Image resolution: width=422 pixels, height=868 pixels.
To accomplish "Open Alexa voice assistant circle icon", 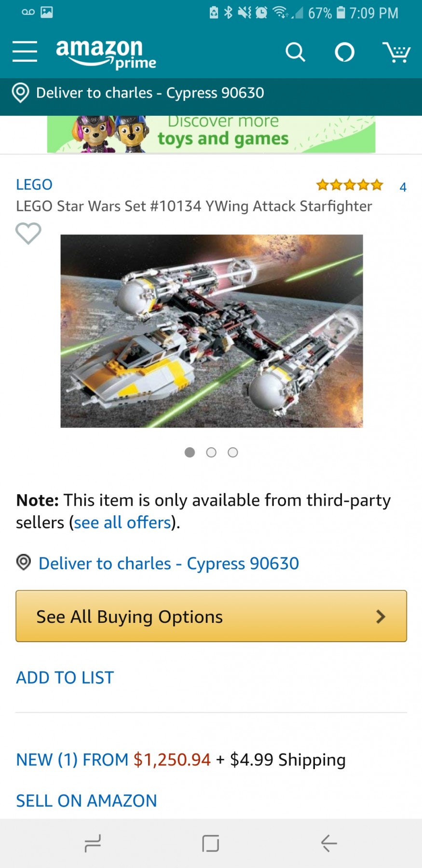I will (344, 52).
